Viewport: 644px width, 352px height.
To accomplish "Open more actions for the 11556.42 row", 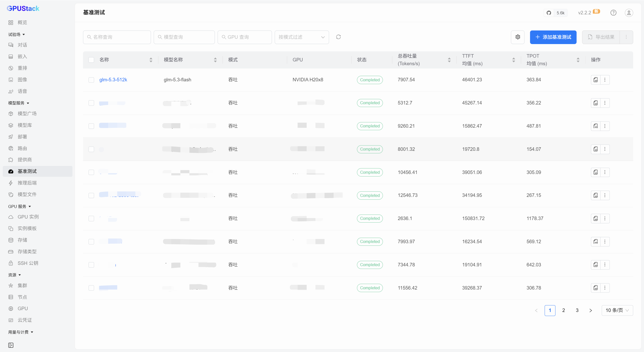I will pyautogui.click(x=605, y=288).
